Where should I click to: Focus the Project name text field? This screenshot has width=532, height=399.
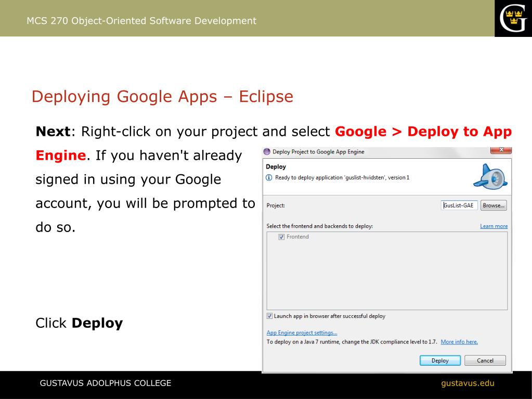[459, 205]
